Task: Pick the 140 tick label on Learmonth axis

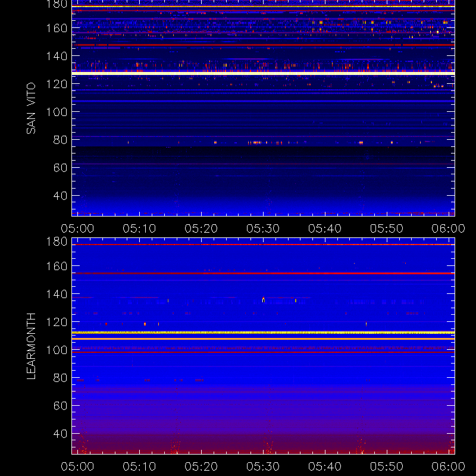Action: pyautogui.click(x=57, y=294)
